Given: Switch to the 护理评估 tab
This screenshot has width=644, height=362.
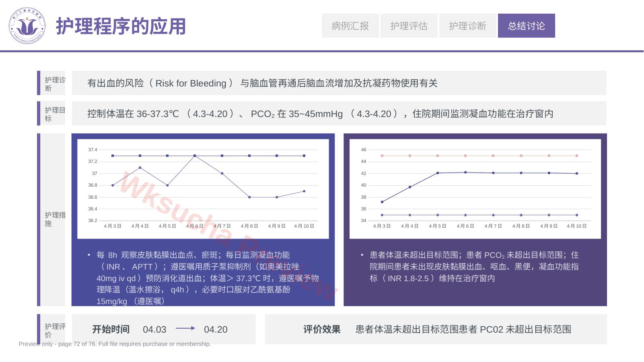Looking at the screenshot, I should 409,26.
